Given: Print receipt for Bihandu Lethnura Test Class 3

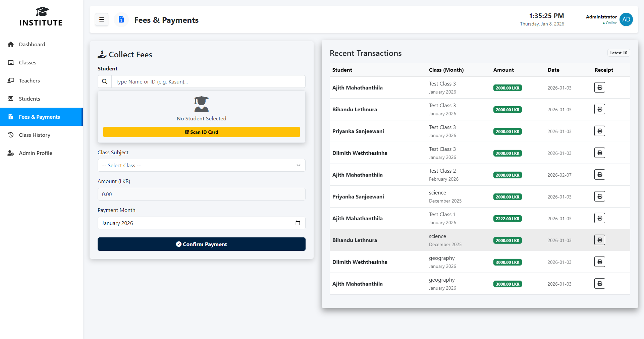Looking at the screenshot, I should (599, 109).
